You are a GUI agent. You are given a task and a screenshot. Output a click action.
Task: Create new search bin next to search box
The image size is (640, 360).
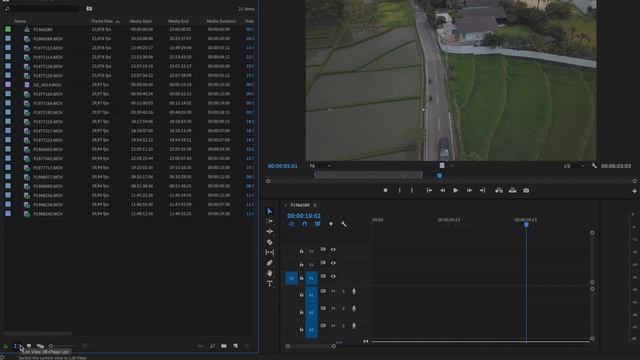(x=89, y=9)
